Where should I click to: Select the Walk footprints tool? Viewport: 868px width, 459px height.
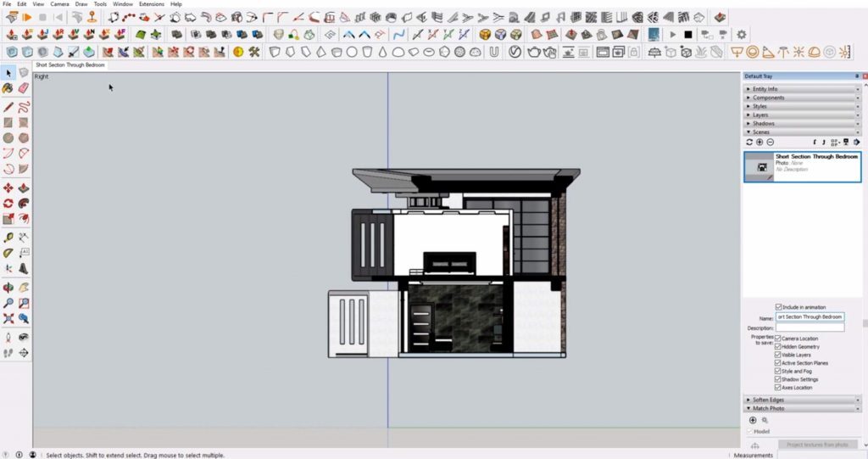pos(8,353)
